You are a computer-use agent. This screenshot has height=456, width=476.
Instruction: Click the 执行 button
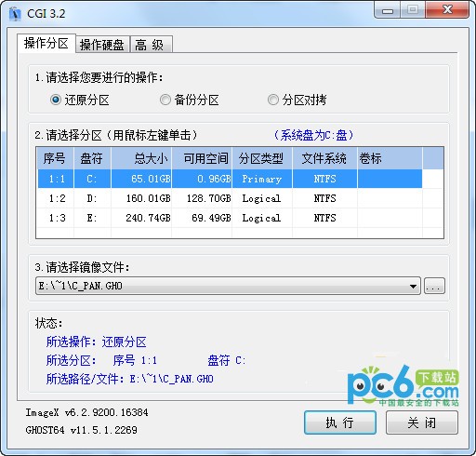340,422
